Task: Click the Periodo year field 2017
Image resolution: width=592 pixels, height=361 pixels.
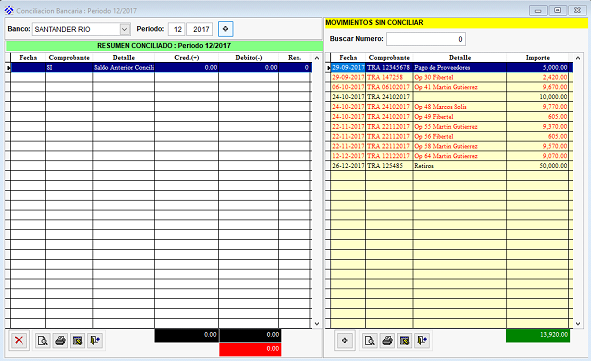Action: 200,29
